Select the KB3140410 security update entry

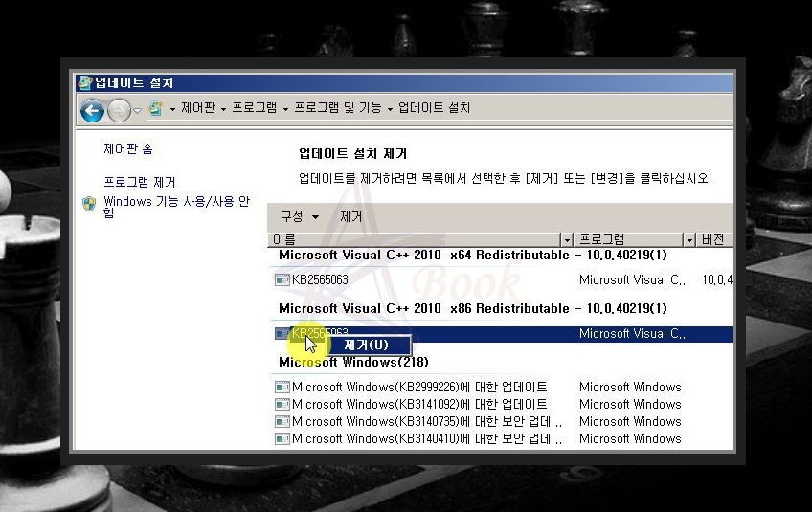coord(427,438)
